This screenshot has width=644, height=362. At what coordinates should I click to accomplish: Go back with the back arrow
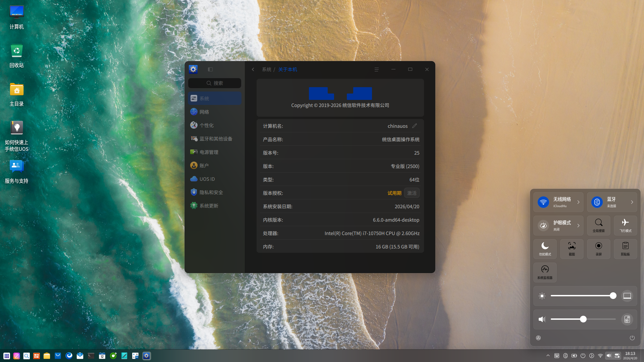pos(253,69)
